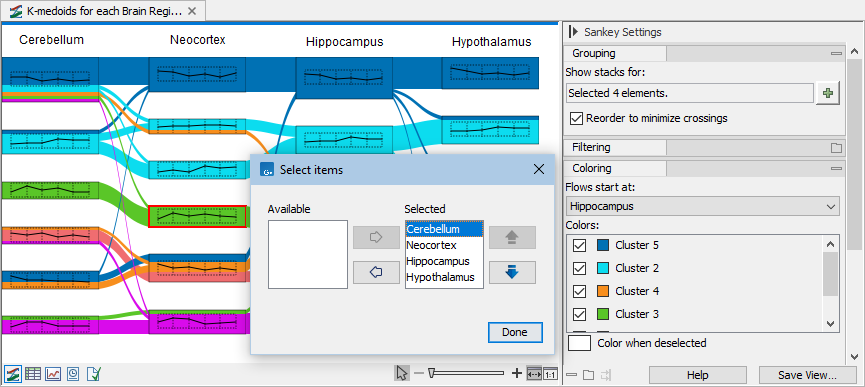Select Hippocampus in the Selected list
865x387 pixels.
click(438, 261)
